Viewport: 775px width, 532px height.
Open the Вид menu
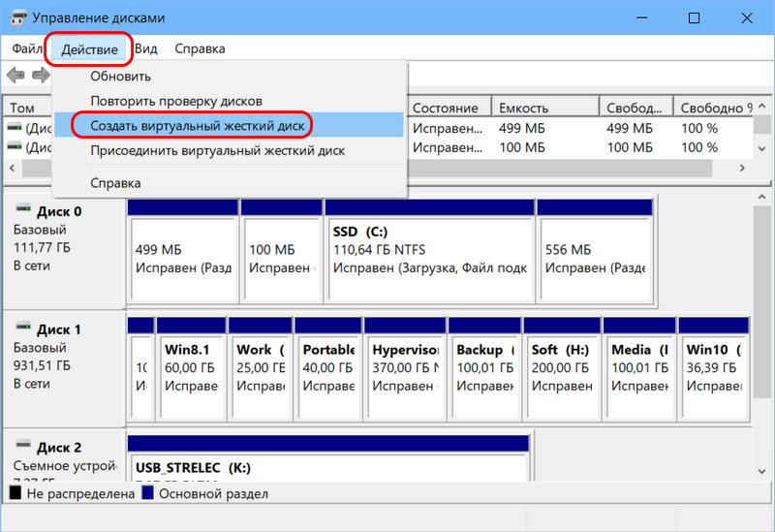click(x=146, y=48)
